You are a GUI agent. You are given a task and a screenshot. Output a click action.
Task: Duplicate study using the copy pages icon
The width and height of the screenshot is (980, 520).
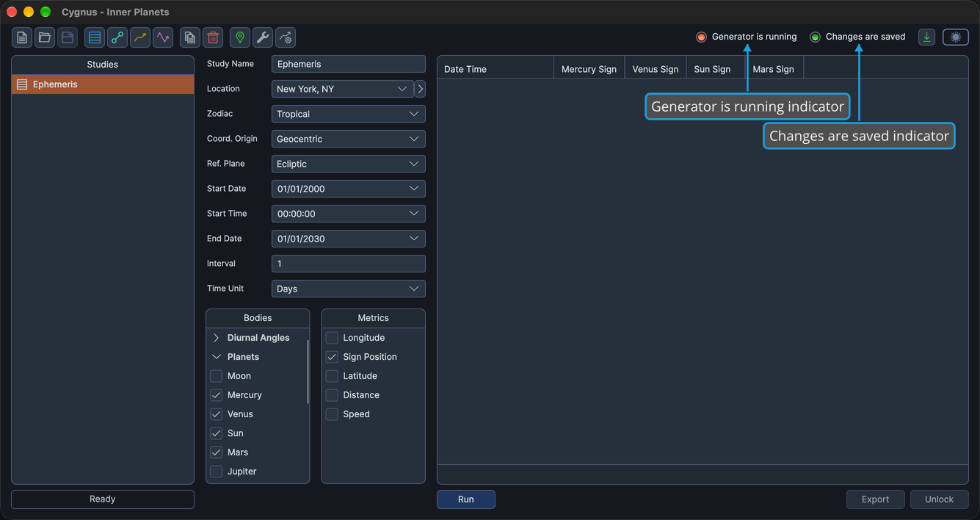point(190,37)
